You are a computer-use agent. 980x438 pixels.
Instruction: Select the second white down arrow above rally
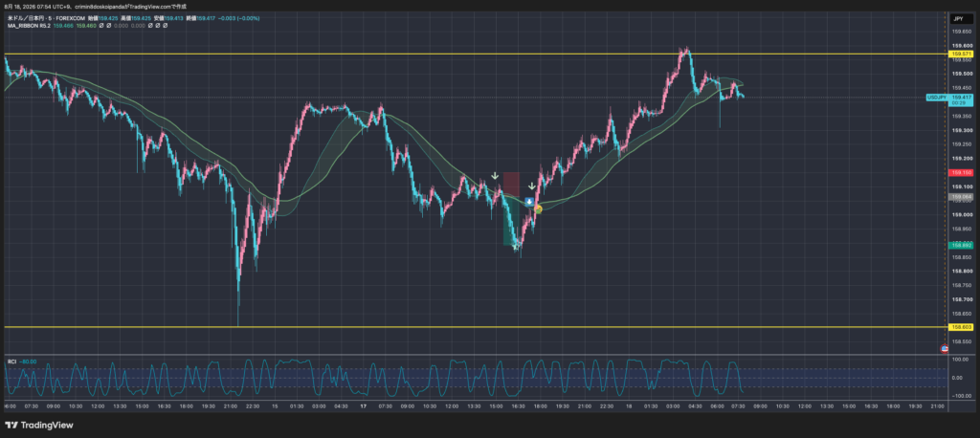(x=531, y=186)
